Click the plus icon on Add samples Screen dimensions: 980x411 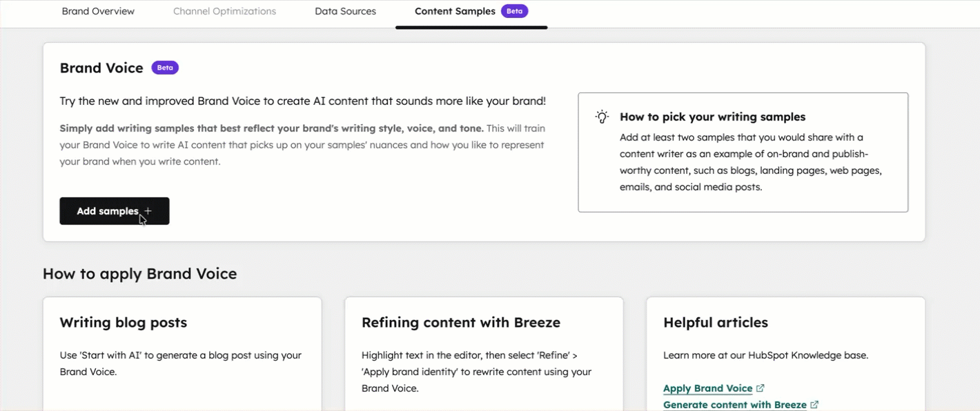coord(148,210)
